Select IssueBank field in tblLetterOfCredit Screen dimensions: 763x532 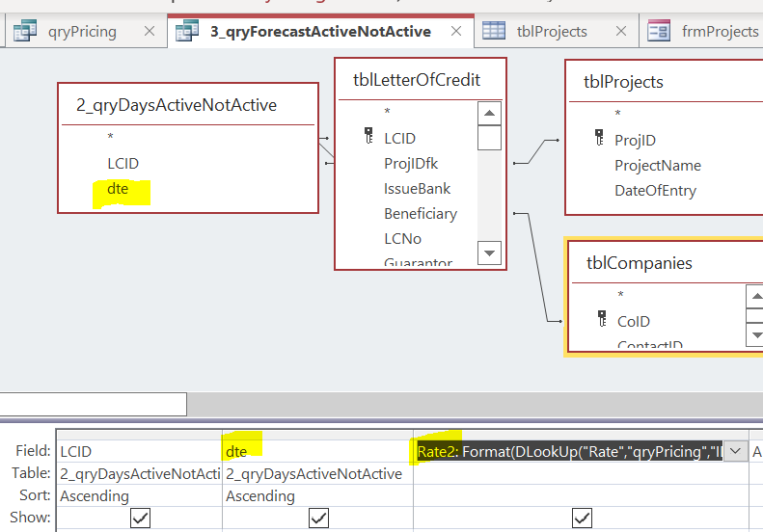417,189
